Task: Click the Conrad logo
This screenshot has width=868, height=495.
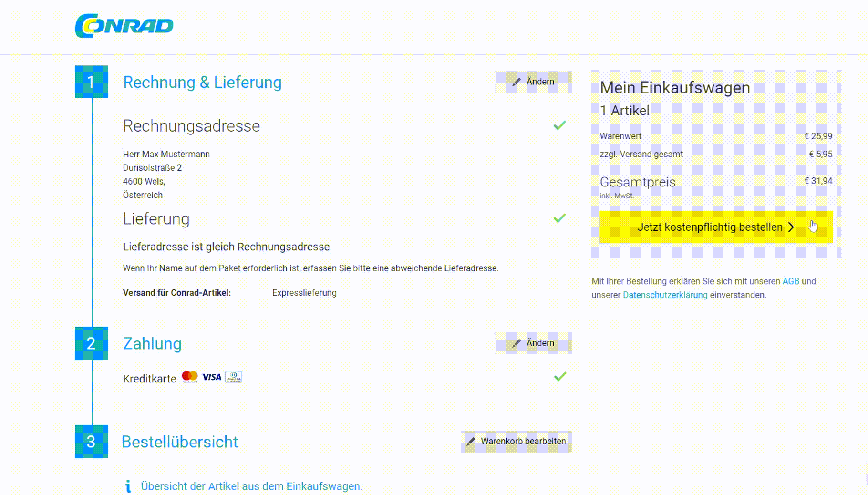Action: pos(124,26)
